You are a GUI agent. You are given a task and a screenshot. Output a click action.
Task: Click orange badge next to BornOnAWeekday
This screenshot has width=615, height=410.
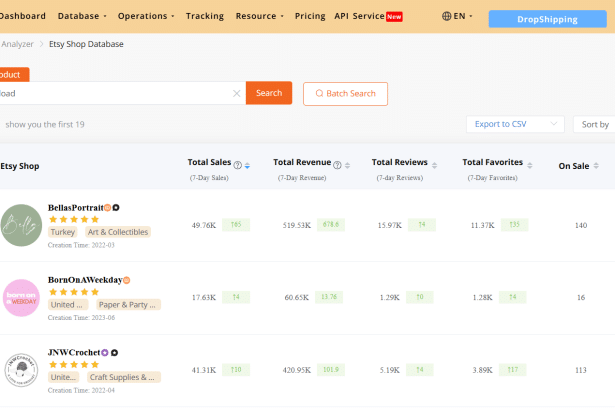[x=126, y=280]
